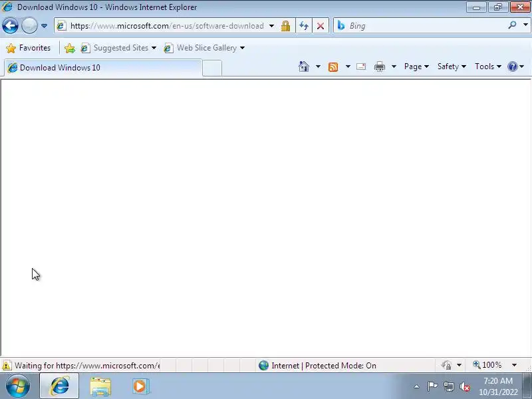Click the status bar privacy lock icon

pos(446,365)
